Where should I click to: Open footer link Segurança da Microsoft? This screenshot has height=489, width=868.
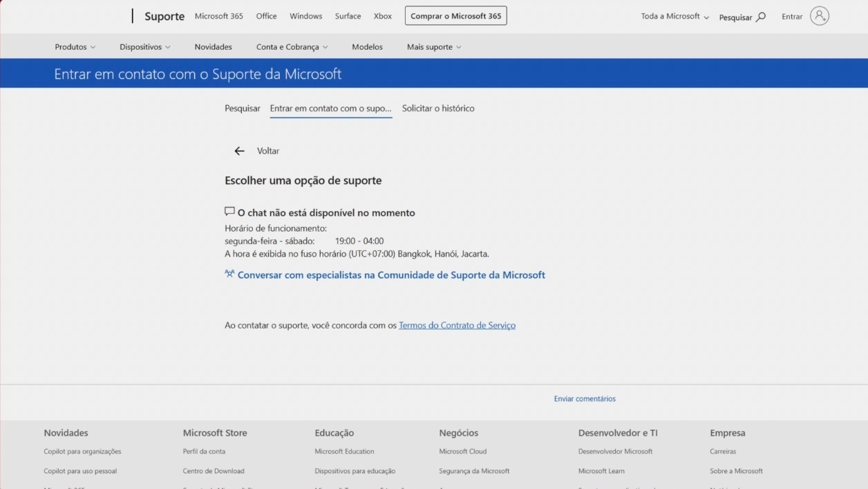[474, 471]
